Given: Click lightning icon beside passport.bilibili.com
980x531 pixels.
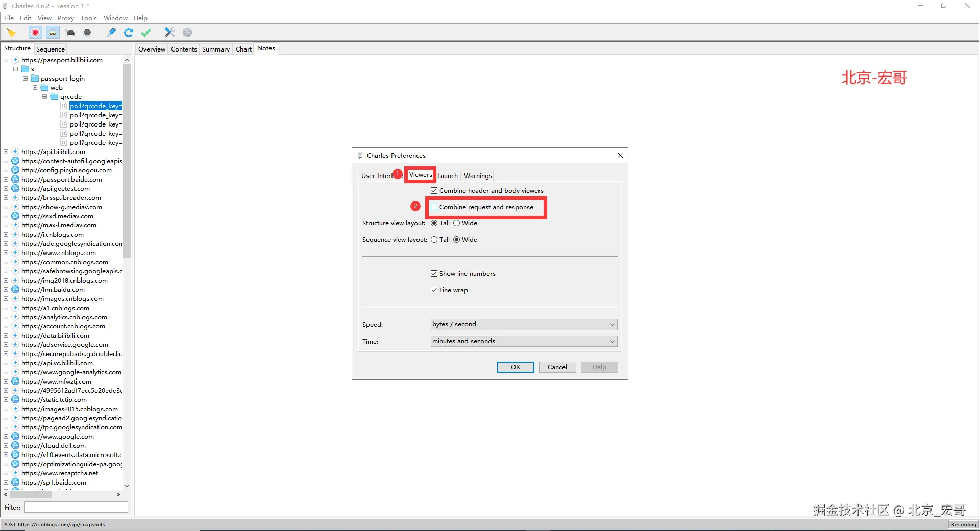Looking at the screenshot, I should 15,60.
